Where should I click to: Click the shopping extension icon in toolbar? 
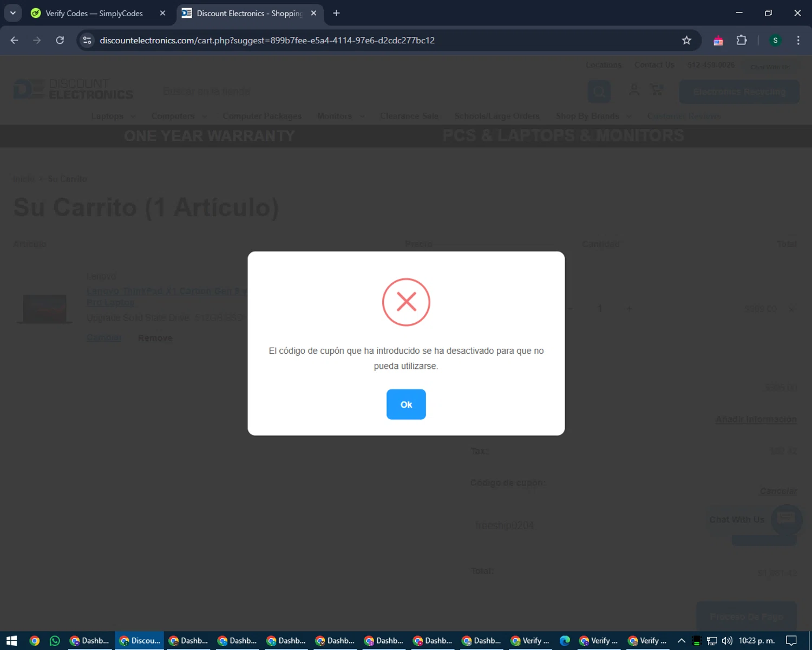coord(718,41)
